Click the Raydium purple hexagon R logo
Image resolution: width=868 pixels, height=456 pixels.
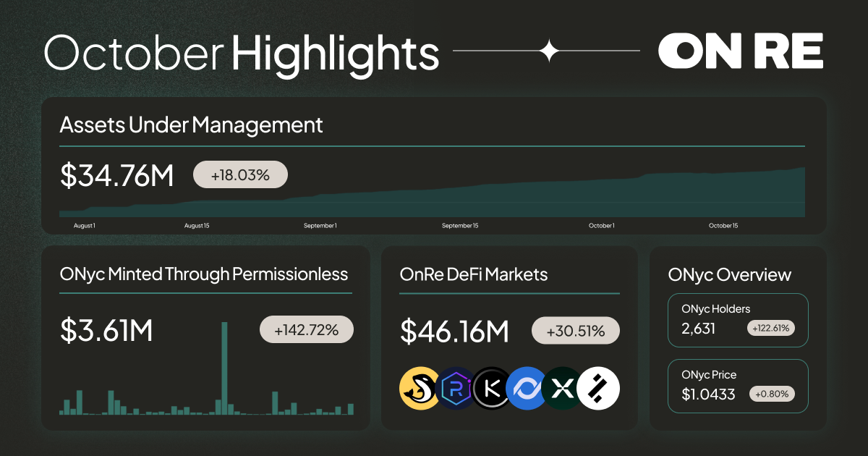[x=456, y=389]
